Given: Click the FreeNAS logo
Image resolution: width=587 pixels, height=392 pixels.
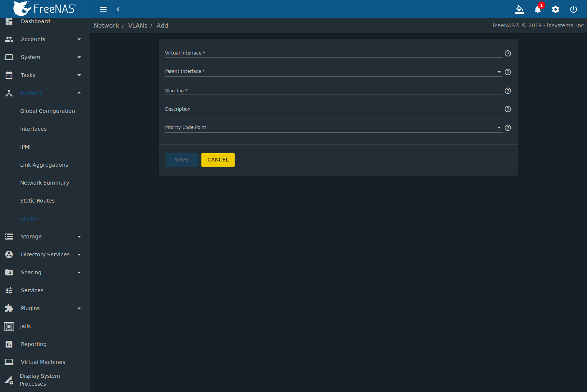Looking at the screenshot, I should (x=45, y=9).
